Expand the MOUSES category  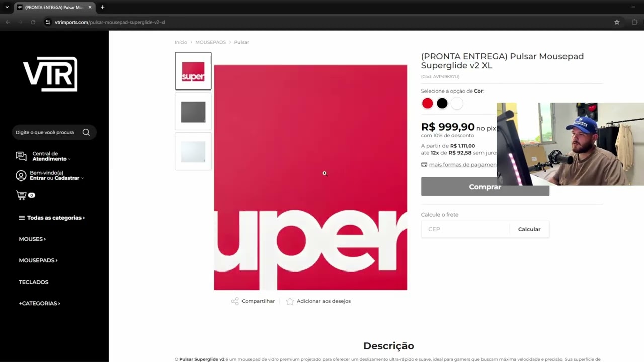pyautogui.click(x=32, y=239)
